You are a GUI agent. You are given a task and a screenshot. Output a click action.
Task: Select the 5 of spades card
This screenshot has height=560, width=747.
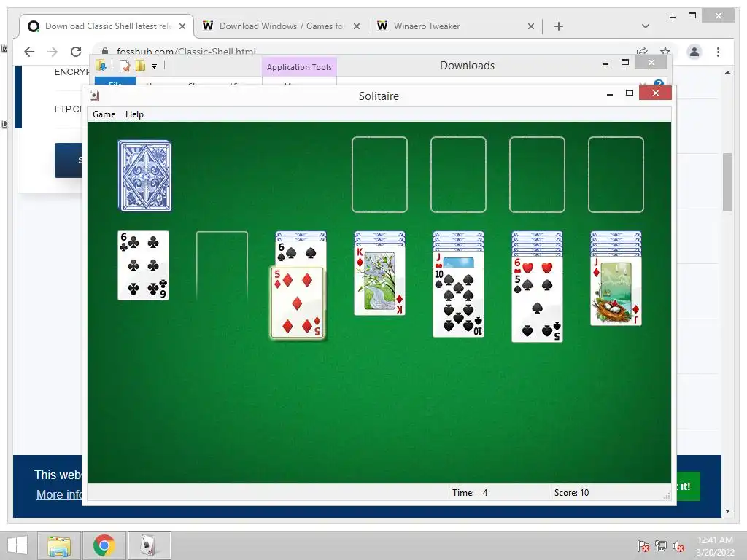coord(537,308)
